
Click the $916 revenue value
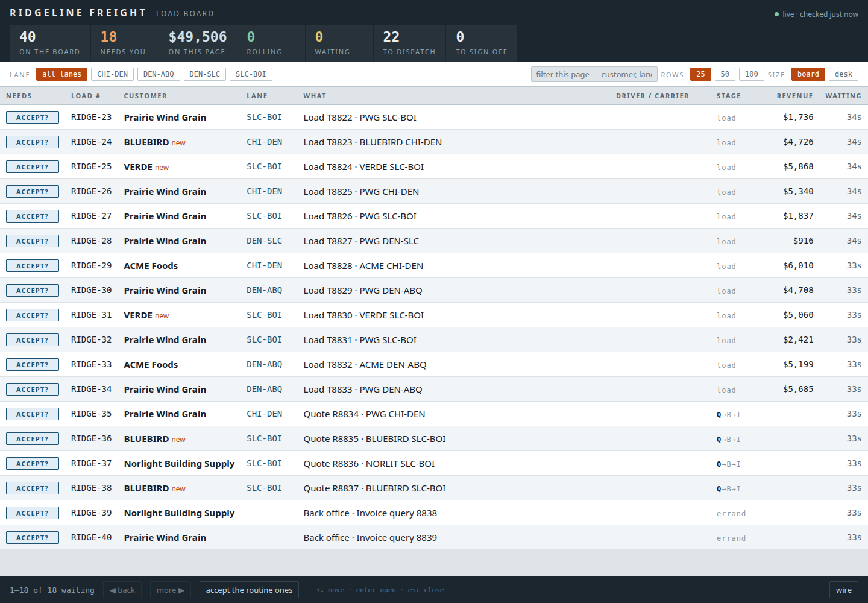pos(803,241)
